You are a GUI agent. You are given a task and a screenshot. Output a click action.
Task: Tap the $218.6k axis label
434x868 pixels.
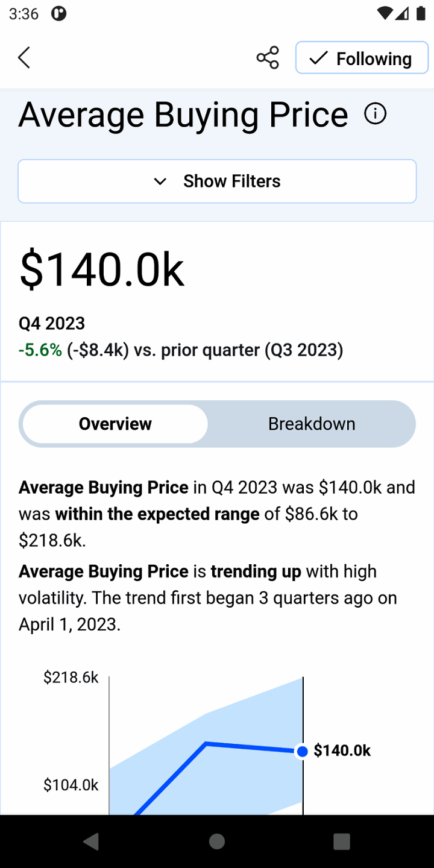pyautogui.click(x=71, y=678)
